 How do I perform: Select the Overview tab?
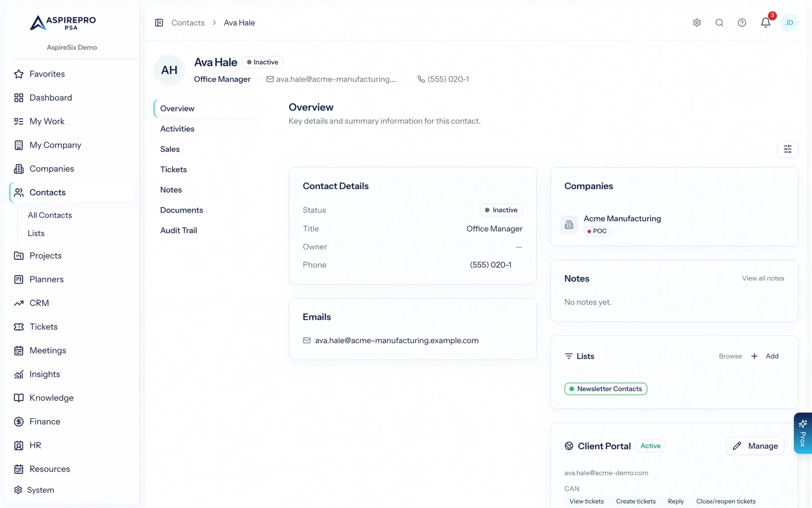coord(208,109)
